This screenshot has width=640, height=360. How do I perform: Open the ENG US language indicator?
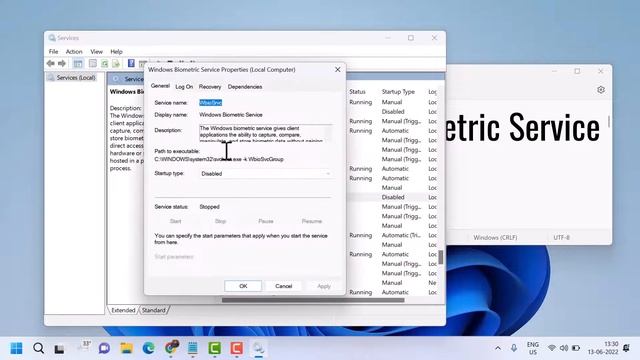click(x=533, y=348)
